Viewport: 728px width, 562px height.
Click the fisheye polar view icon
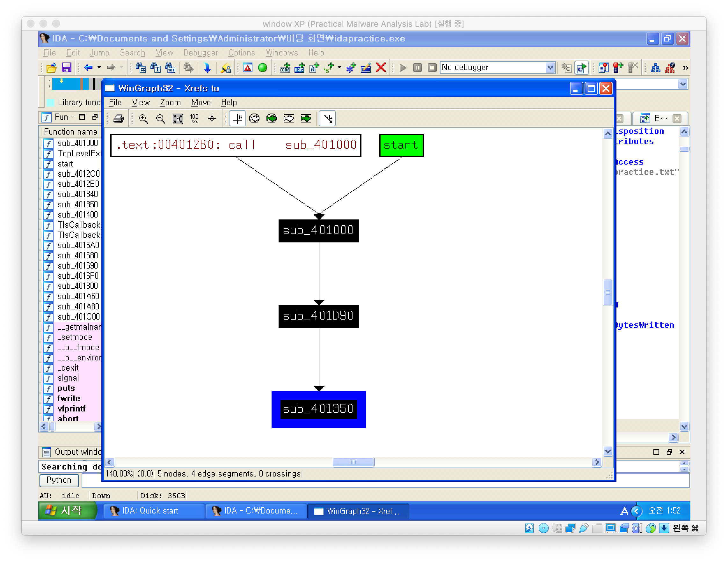coord(255,119)
